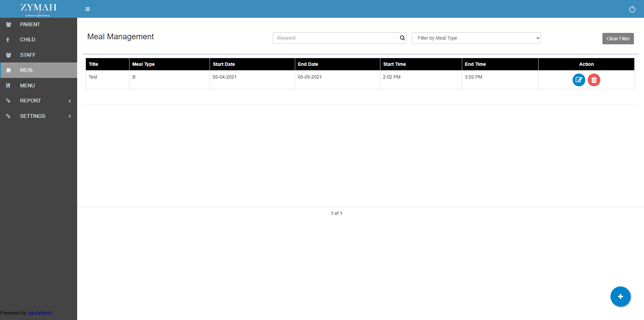Image resolution: width=644 pixels, height=320 pixels.
Task: Delete the Test meal entry
Action: 594,80
